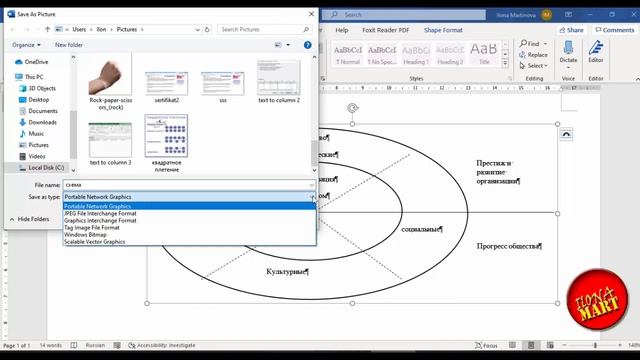Open the 3D Objects folder

click(x=38, y=88)
